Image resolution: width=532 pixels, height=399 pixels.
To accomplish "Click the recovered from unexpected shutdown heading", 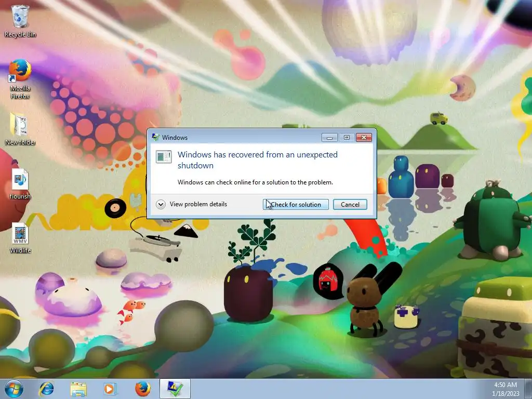I will click(258, 160).
